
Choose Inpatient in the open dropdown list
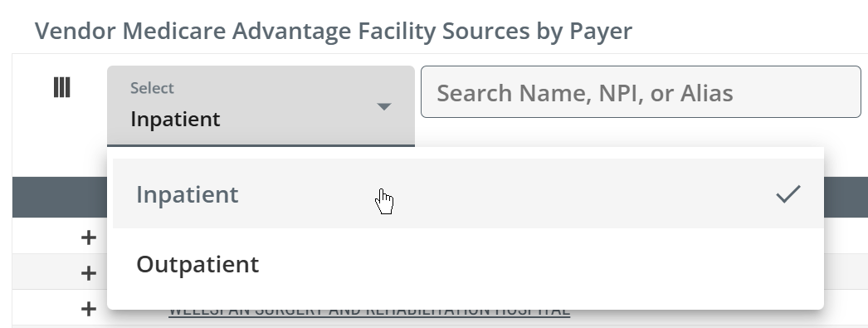tap(468, 193)
